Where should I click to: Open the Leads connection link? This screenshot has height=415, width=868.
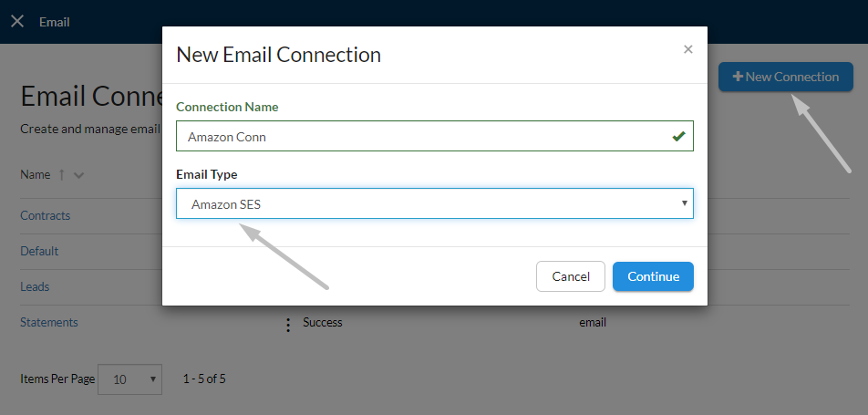(35, 286)
